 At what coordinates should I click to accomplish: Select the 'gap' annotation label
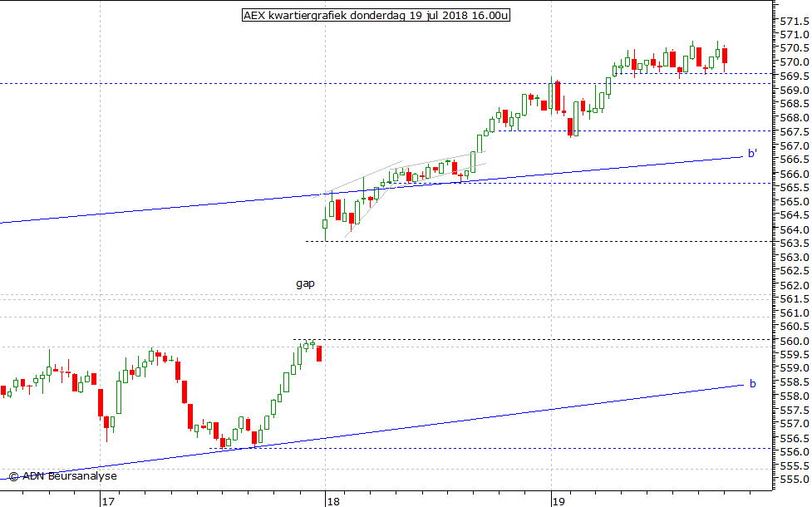pyautogui.click(x=305, y=283)
